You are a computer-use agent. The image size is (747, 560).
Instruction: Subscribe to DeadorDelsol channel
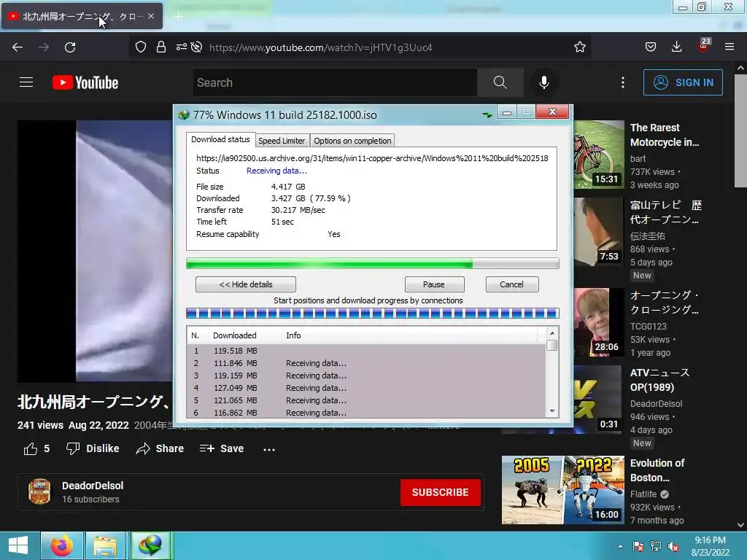[x=440, y=492]
